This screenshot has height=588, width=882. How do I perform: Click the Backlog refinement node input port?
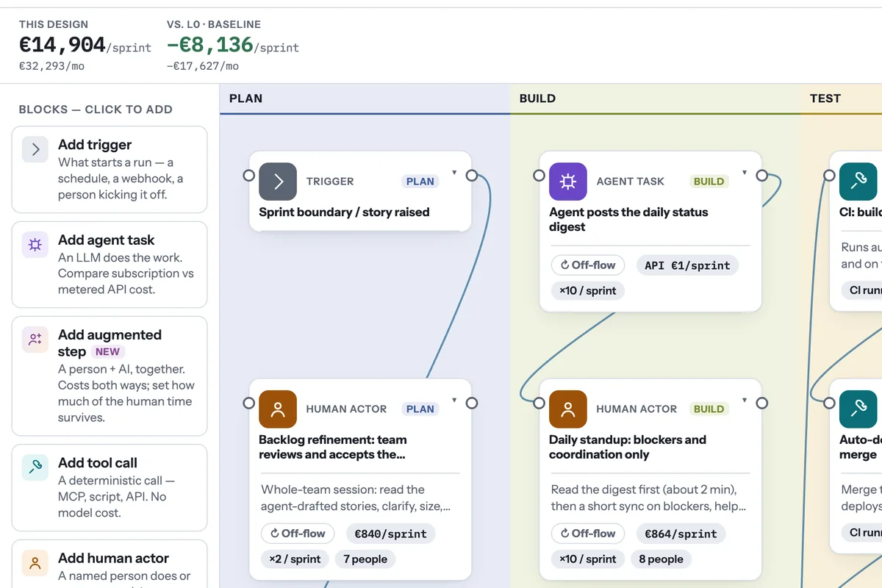point(249,403)
